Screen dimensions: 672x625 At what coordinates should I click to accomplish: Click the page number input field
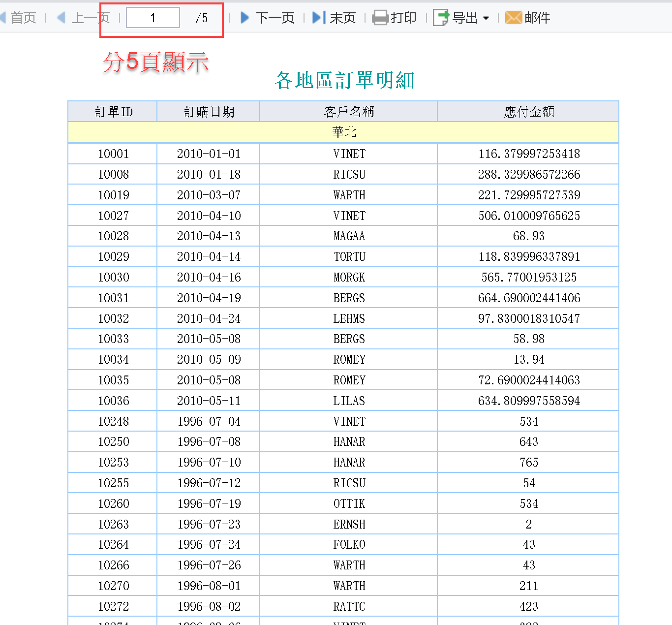pyautogui.click(x=153, y=18)
